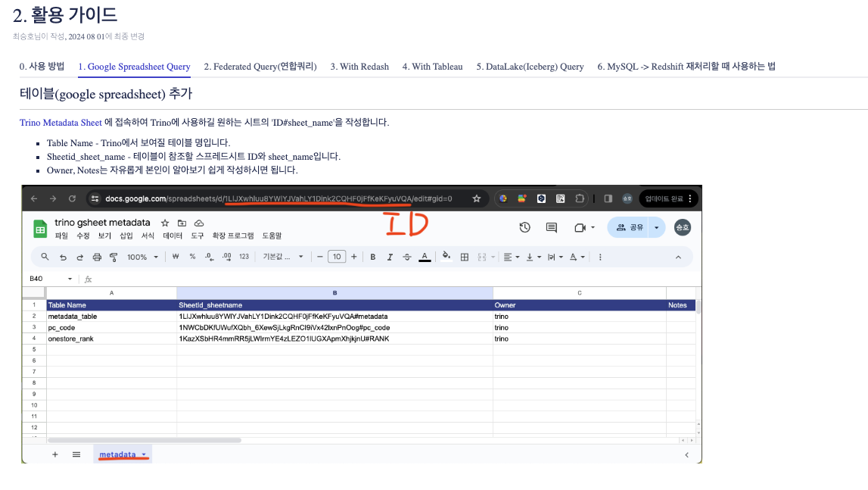Click the toolbar more options three-dot button
The width and height of the screenshot is (868, 490).
pyautogui.click(x=600, y=257)
